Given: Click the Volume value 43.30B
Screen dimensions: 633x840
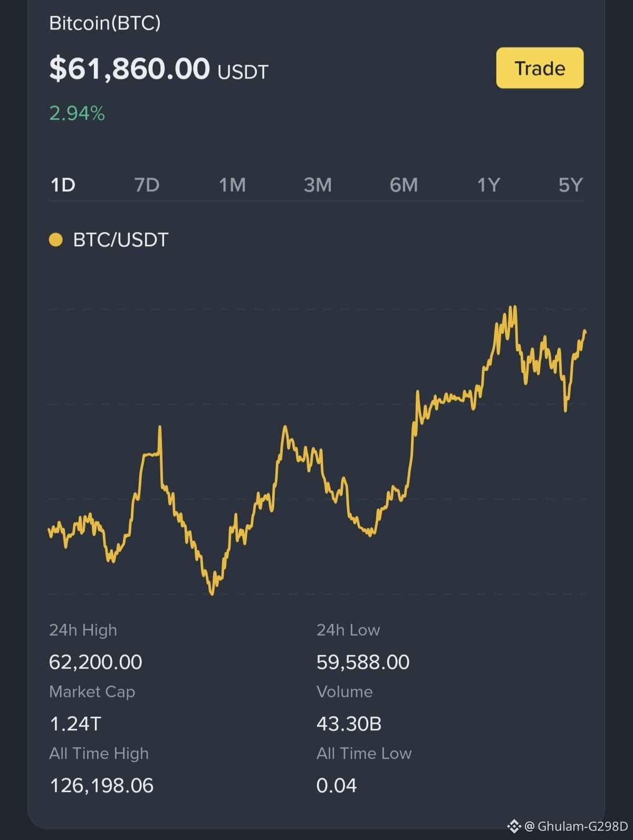Looking at the screenshot, I should pyautogui.click(x=349, y=724).
